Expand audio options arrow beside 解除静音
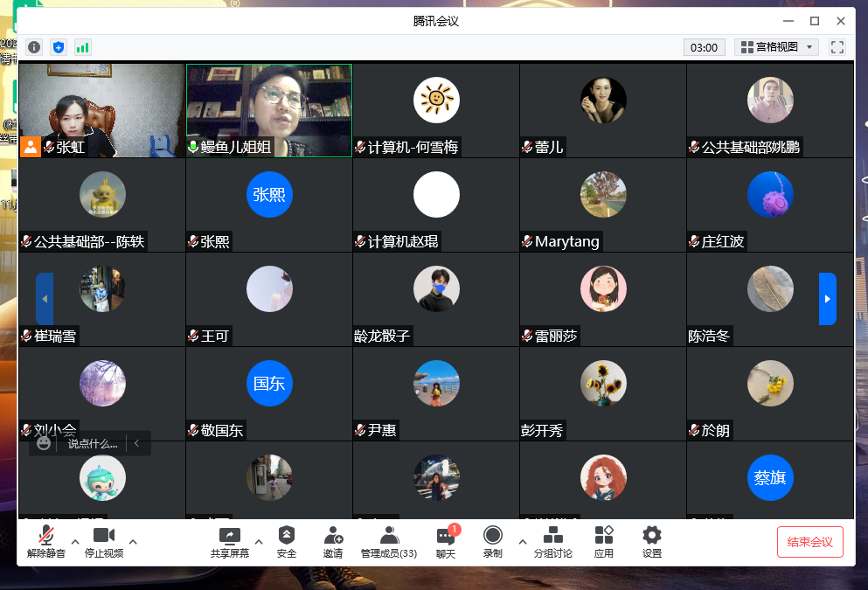 (x=74, y=541)
